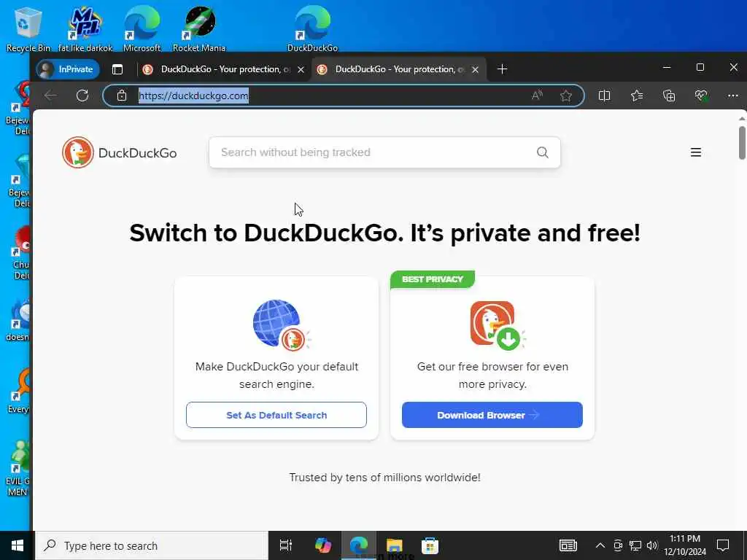Close the second active DuckDuckGo tab
This screenshot has width=747, height=560.
[475, 69]
